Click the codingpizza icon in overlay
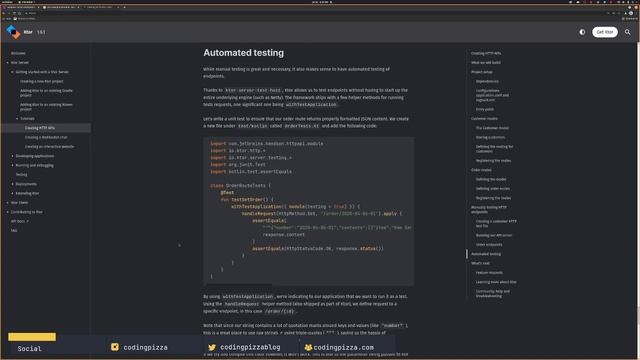640x360 pixels. pyautogui.click(x=115, y=347)
